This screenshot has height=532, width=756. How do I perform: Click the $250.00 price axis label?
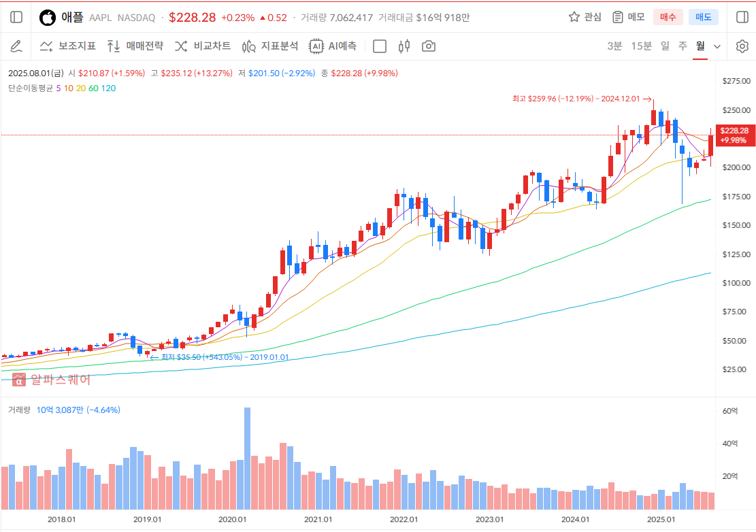click(736, 110)
